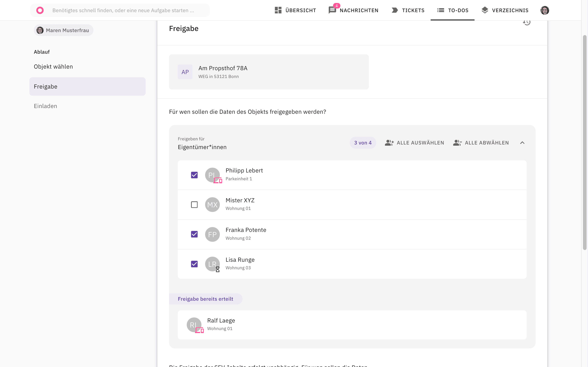This screenshot has width=588, height=367.
Task: Click the Verzeichnis layers icon
Action: pyautogui.click(x=485, y=10)
